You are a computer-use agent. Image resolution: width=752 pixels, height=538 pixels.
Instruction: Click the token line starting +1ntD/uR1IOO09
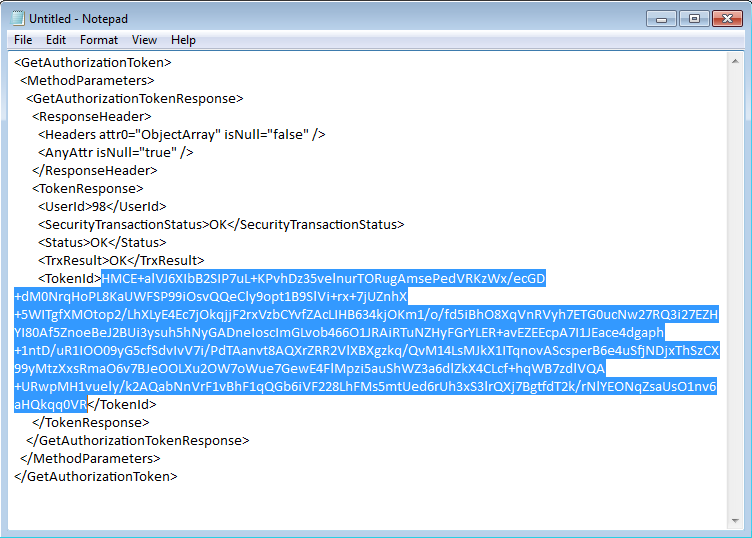pyautogui.click(x=367, y=351)
